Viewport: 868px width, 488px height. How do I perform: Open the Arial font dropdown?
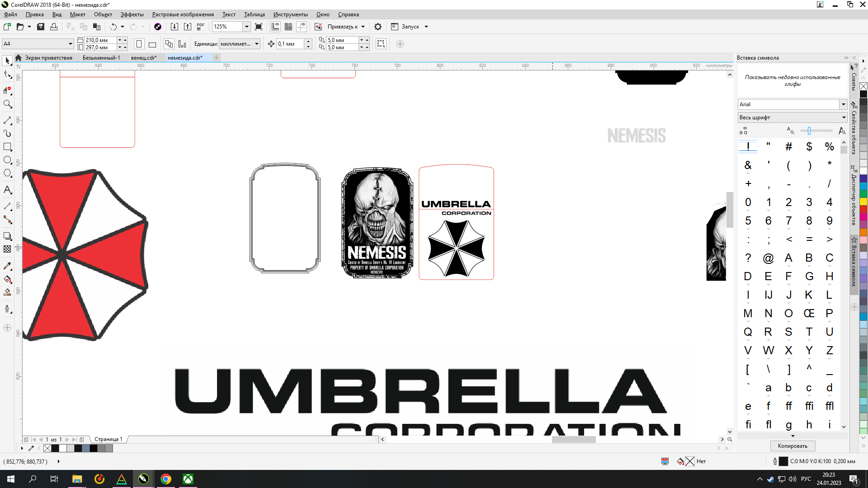(x=843, y=104)
